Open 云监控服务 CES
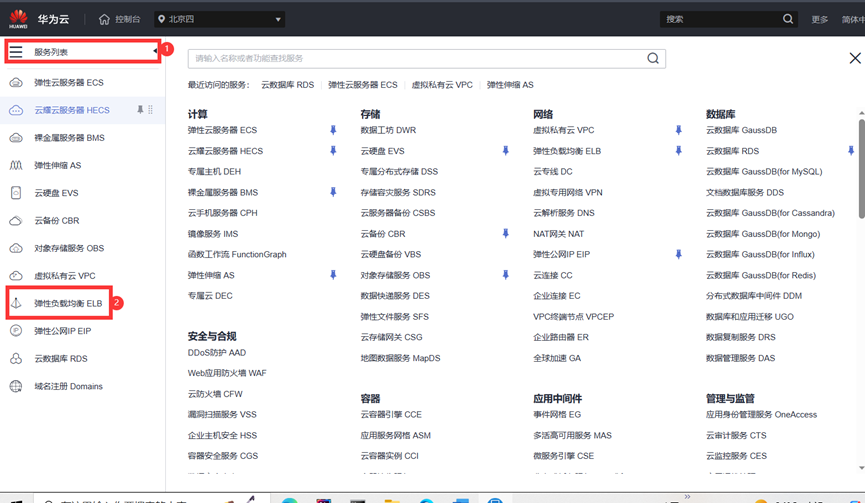The image size is (865, 503). [736, 456]
